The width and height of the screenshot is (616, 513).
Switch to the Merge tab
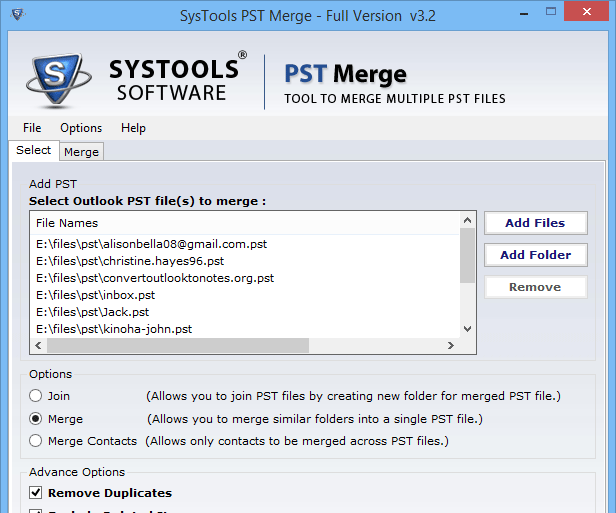point(81,152)
